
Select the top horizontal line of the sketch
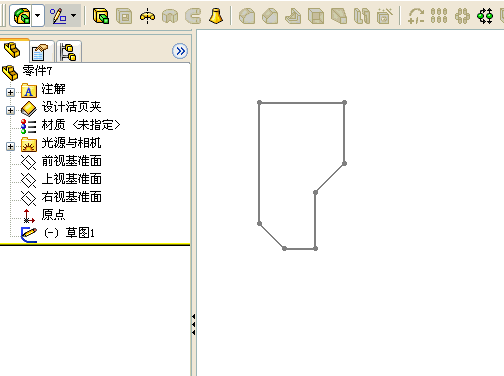302,103
